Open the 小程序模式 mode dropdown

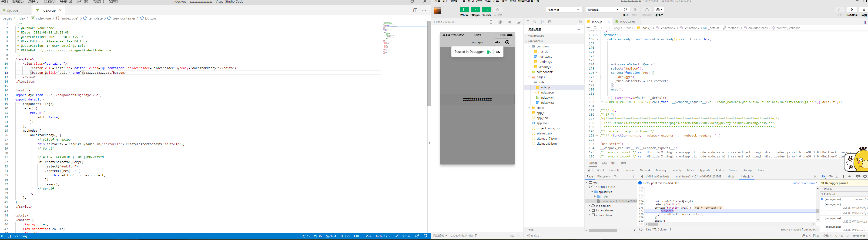coord(564,10)
